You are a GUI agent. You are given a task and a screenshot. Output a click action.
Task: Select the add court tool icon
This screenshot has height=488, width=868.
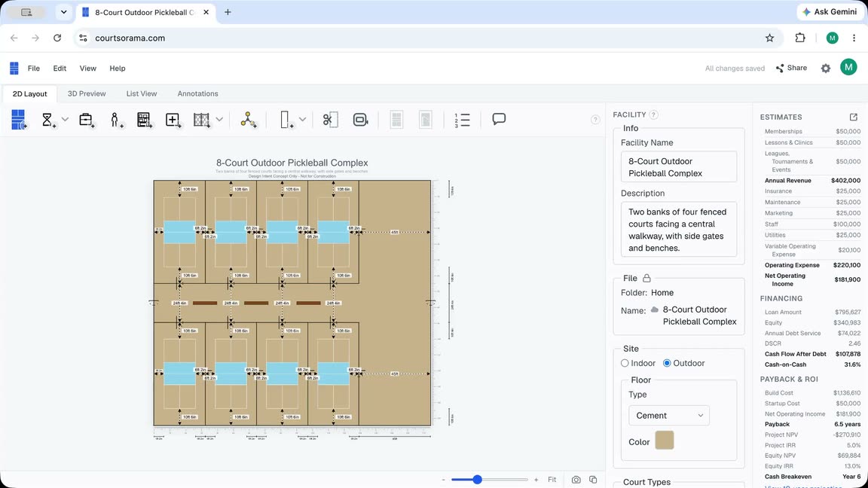click(18, 120)
